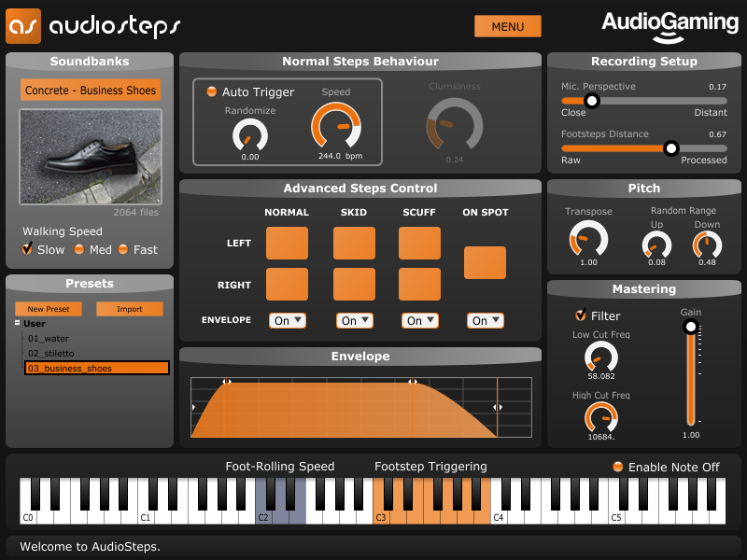Image resolution: width=747 pixels, height=560 pixels.
Task: Collapse the User presets folder
Action: tap(17, 323)
